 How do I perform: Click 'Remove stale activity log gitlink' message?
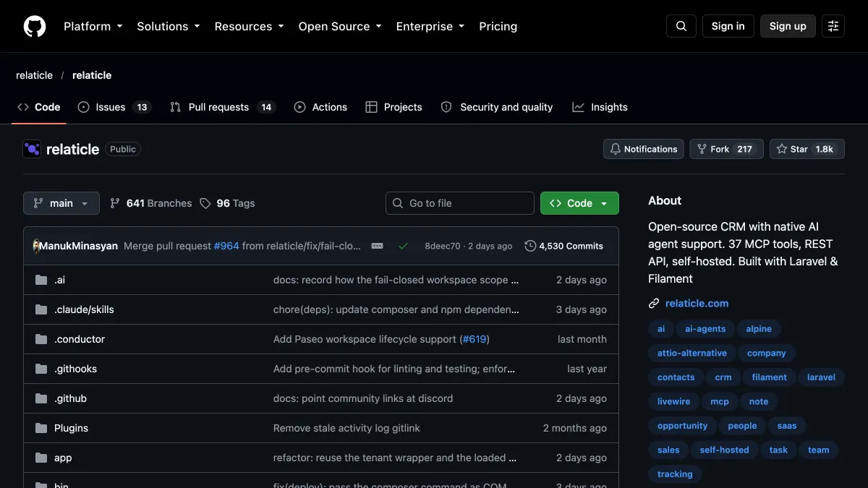346,428
